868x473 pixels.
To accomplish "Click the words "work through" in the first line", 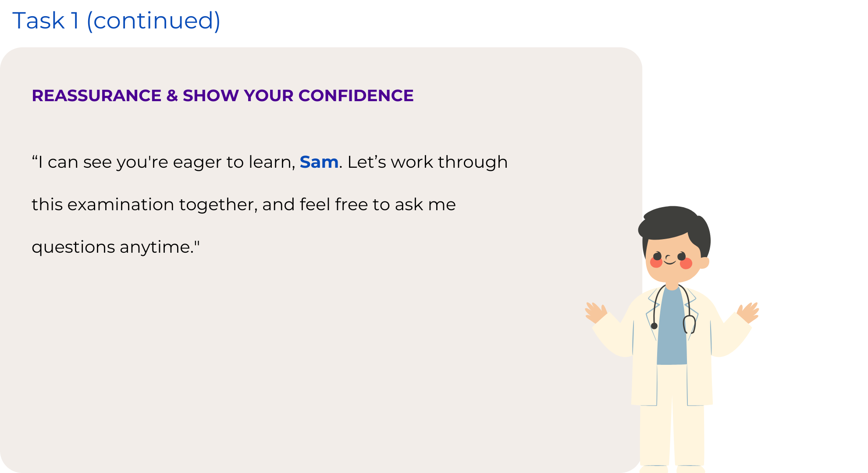I will 449,162.
